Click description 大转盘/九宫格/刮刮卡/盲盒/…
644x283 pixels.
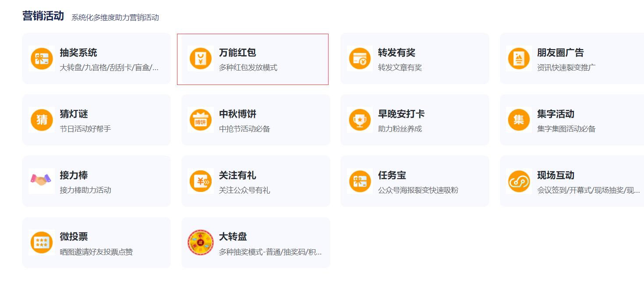pos(109,67)
